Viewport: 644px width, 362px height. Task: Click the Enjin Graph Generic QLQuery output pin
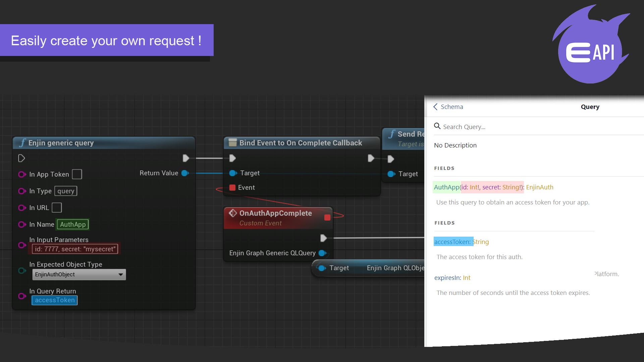pyautogui.click(x=323, y=253)
